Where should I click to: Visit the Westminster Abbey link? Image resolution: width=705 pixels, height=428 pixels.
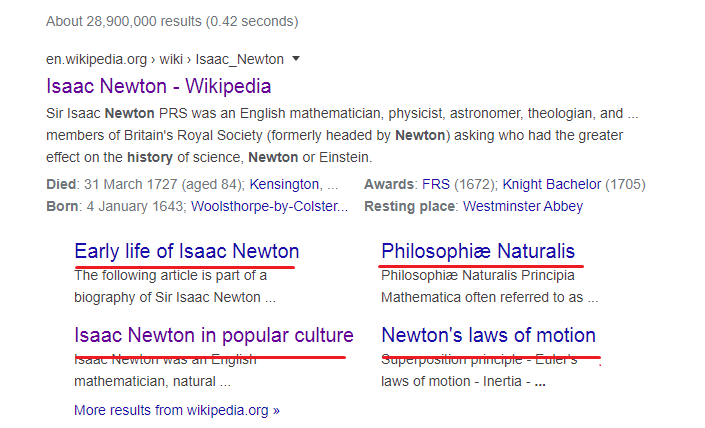pyautogui.click(x=523, y=206)
